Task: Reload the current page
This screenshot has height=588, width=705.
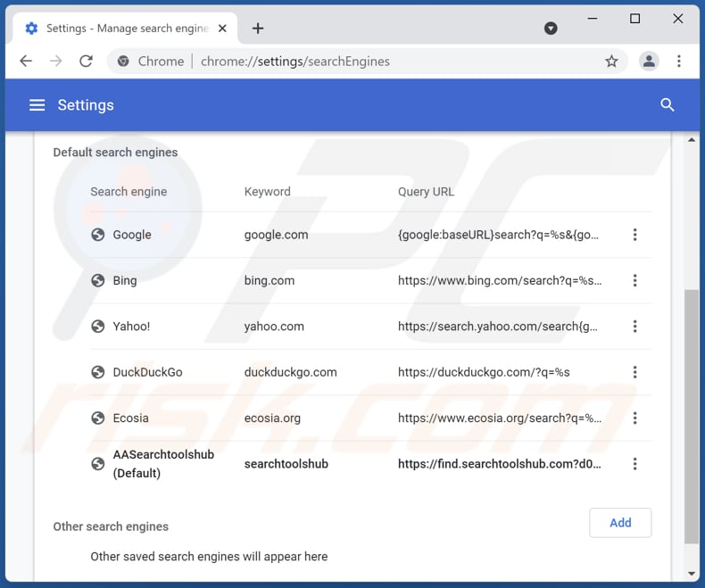Action: point(86,62)
